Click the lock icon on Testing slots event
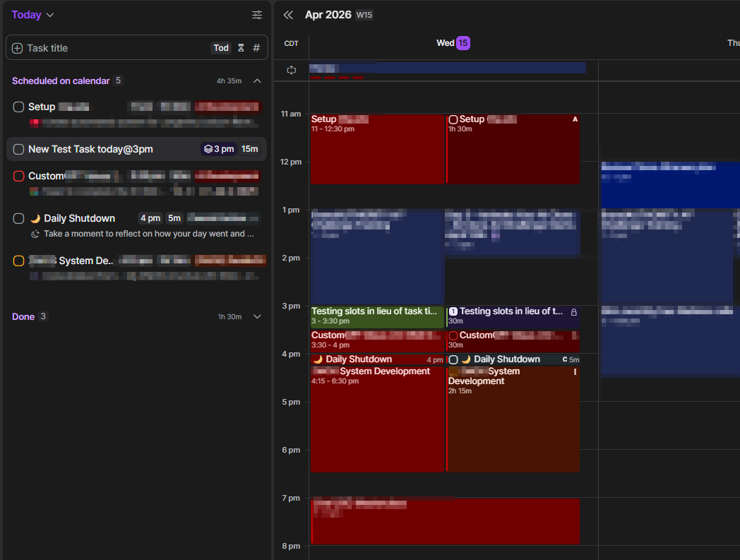This screenshot has width=740, height=560. pyautogui.click(x=574, y=312)
